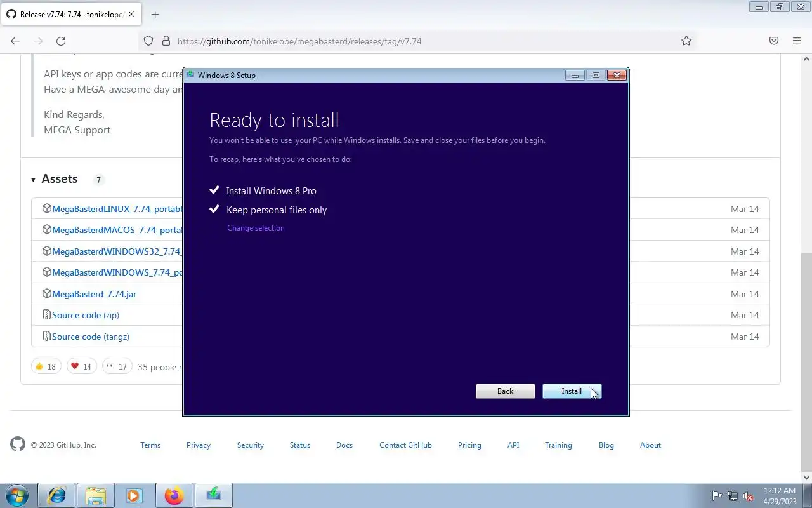Image resolution: width=812 pixels, height=508 pixels.
Task: Click the muted volume tray icon
Action: click(749, 496)
